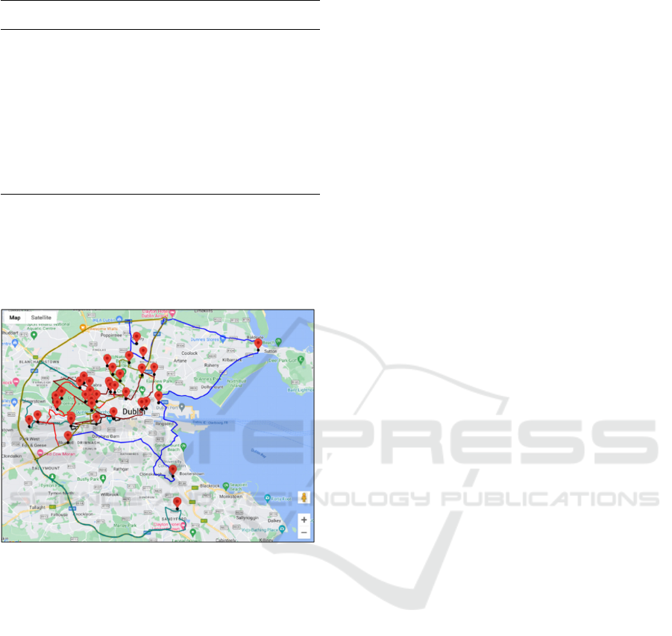Click the Blanchardstown area label

coord(40,362)
